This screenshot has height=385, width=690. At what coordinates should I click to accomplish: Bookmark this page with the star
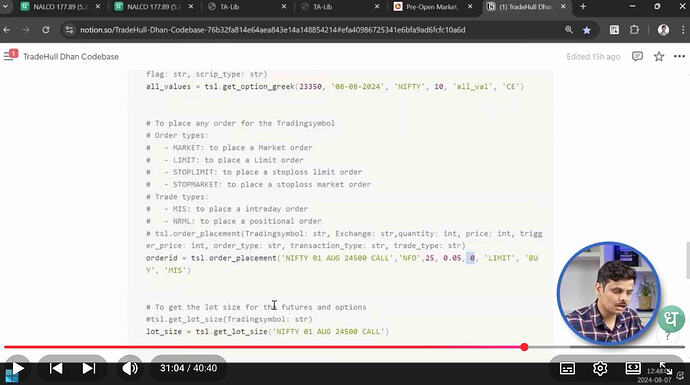coord(587,30)
